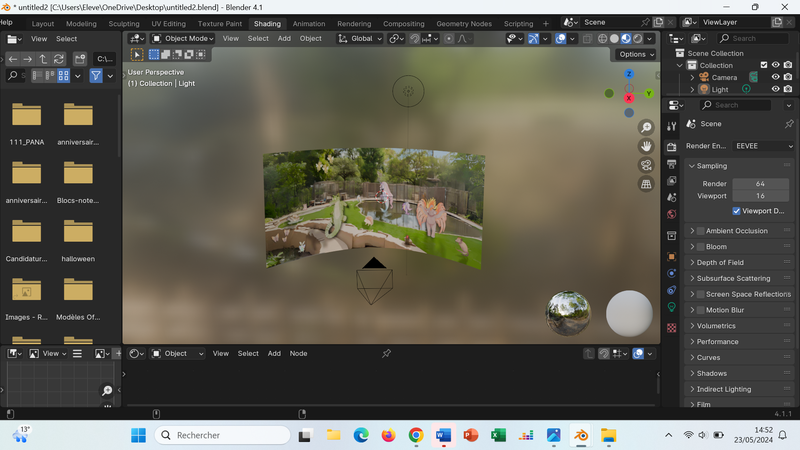Click the zoom magnifier icon in viewport

tap(646, 127)
